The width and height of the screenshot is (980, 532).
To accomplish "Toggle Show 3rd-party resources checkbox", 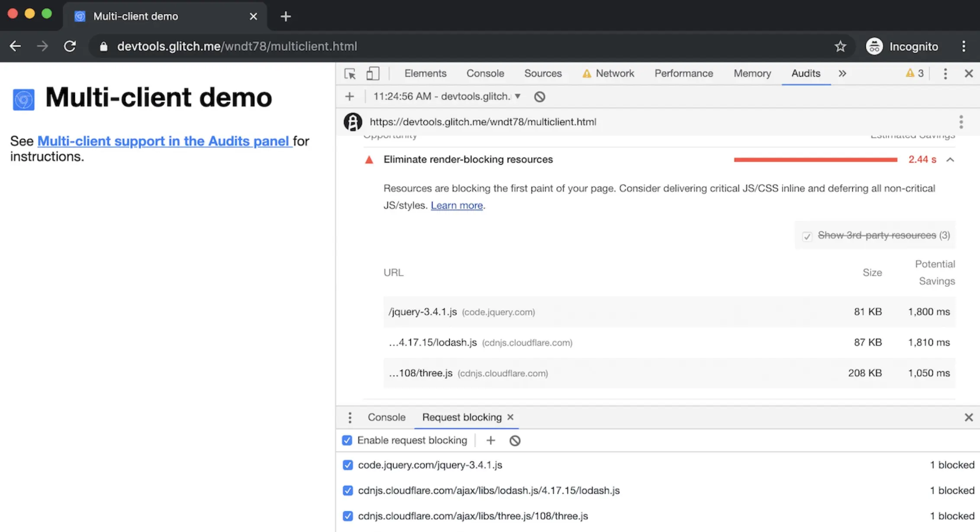I will 807,236.
